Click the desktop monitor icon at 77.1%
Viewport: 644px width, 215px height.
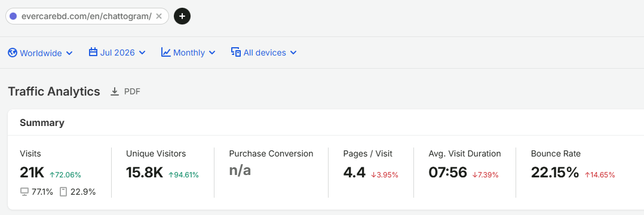click(24, 192)
